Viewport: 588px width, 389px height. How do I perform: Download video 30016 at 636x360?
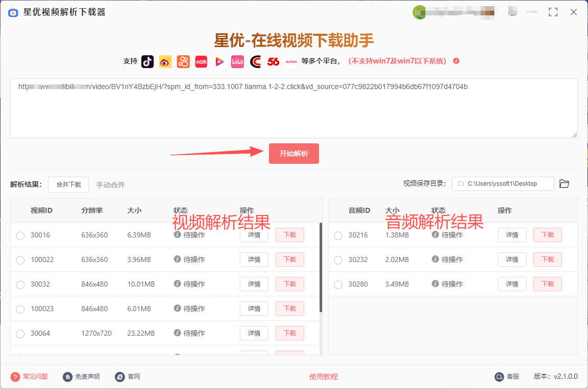[x=290, y=235]
